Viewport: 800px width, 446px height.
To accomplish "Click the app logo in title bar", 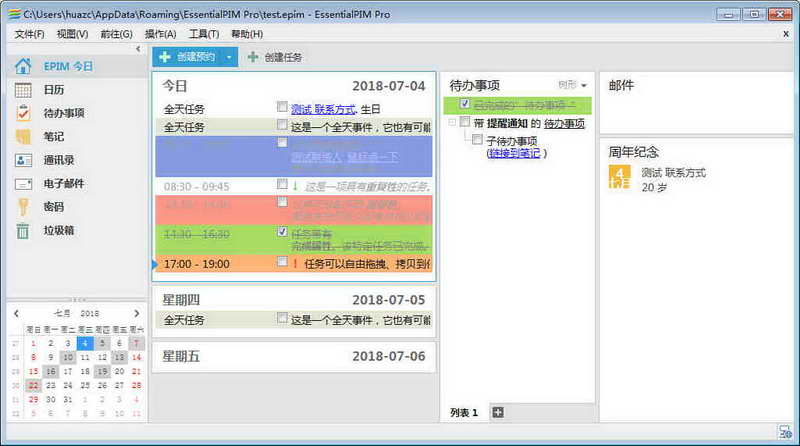I will (14, 14).
